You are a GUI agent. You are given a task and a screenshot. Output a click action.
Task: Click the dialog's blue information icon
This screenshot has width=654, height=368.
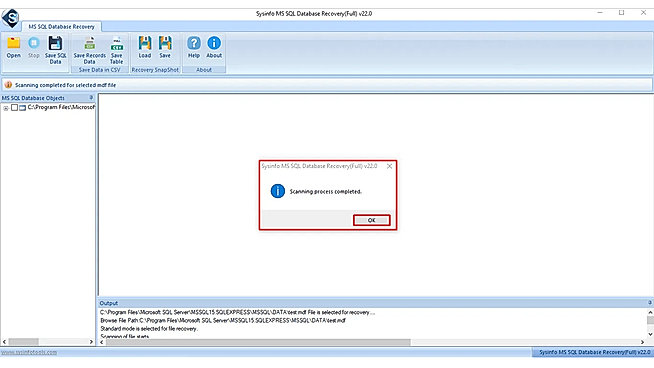277,191
